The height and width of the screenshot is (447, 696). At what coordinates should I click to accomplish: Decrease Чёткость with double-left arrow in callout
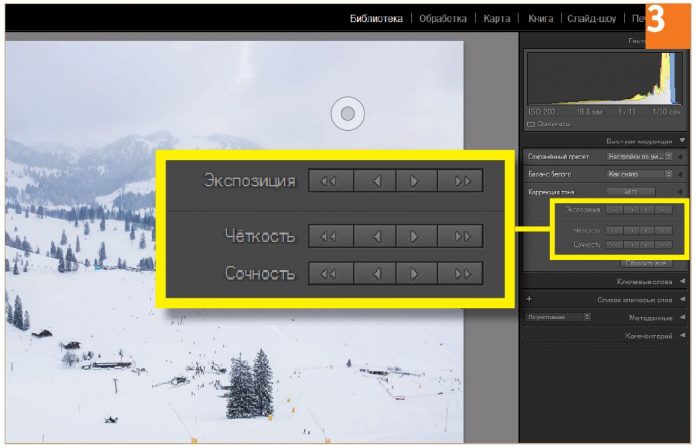330,236
